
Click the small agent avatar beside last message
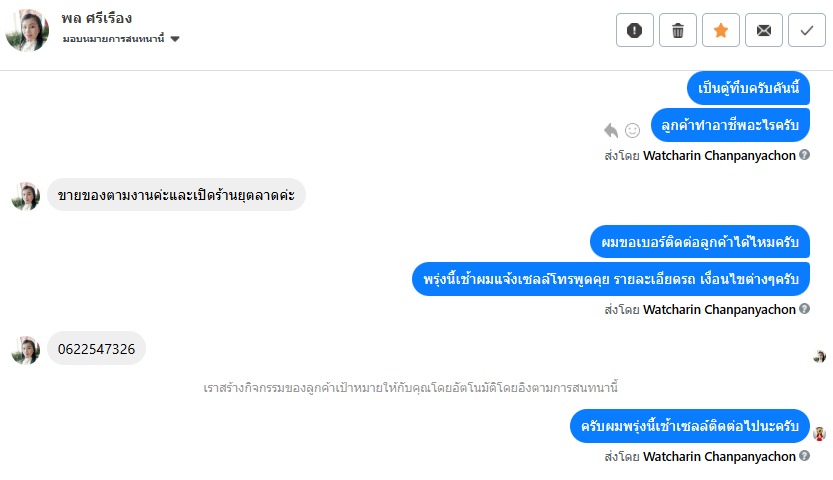point(819,434)
